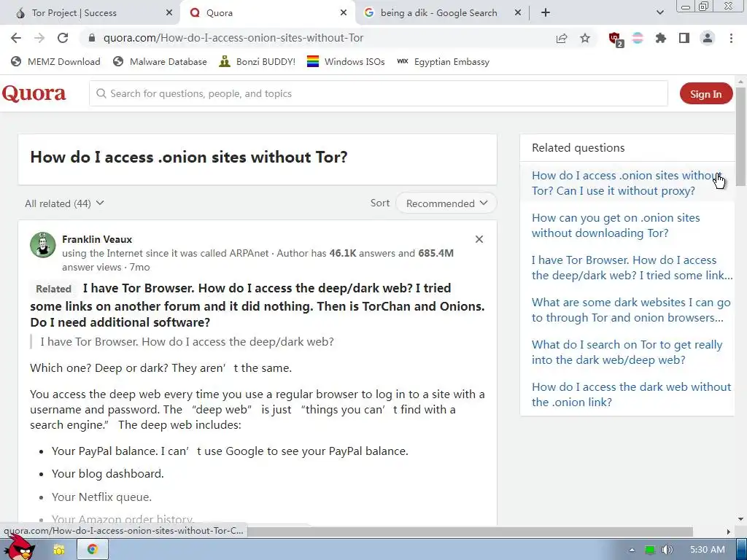Open the Chrome profile avatar
The image size is (747, 560).
coord(708,38)
